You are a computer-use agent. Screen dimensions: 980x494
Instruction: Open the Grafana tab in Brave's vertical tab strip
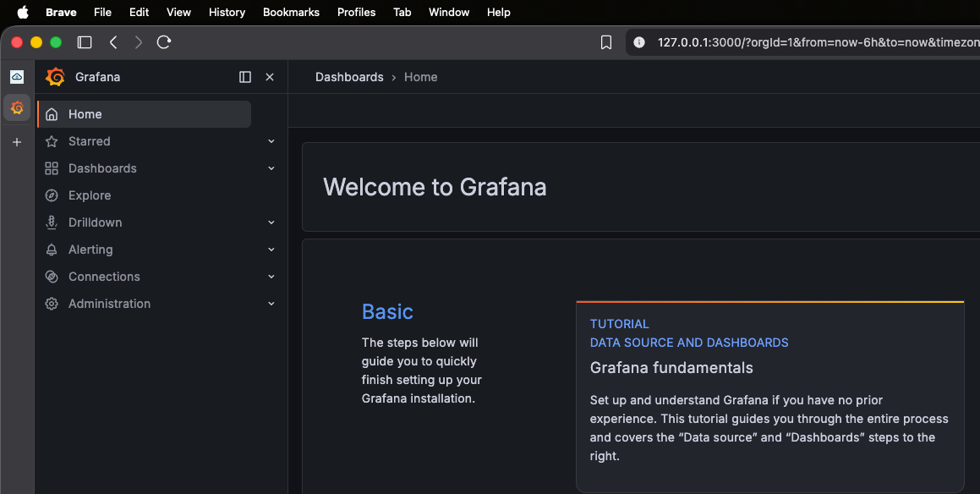tap(17, 107)
